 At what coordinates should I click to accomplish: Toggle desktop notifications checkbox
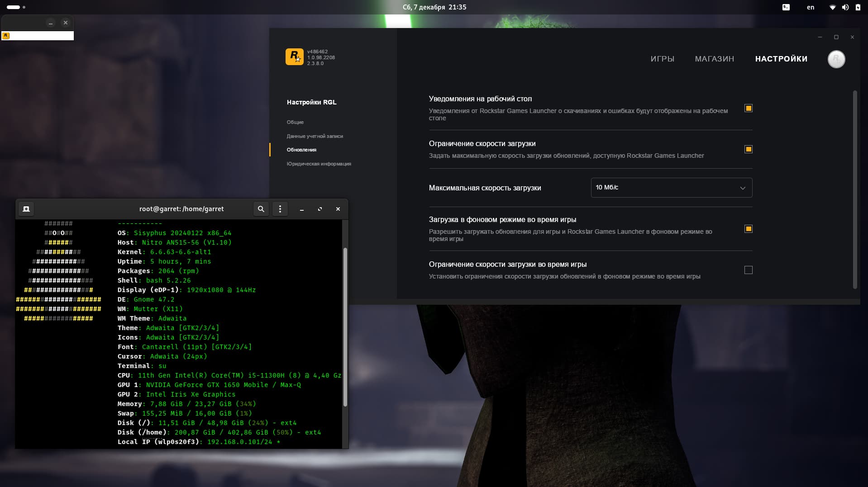click(748, 108)
